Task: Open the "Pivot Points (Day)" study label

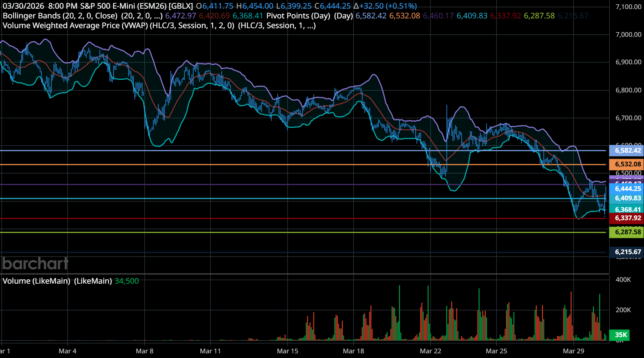Action: point(298,16)
